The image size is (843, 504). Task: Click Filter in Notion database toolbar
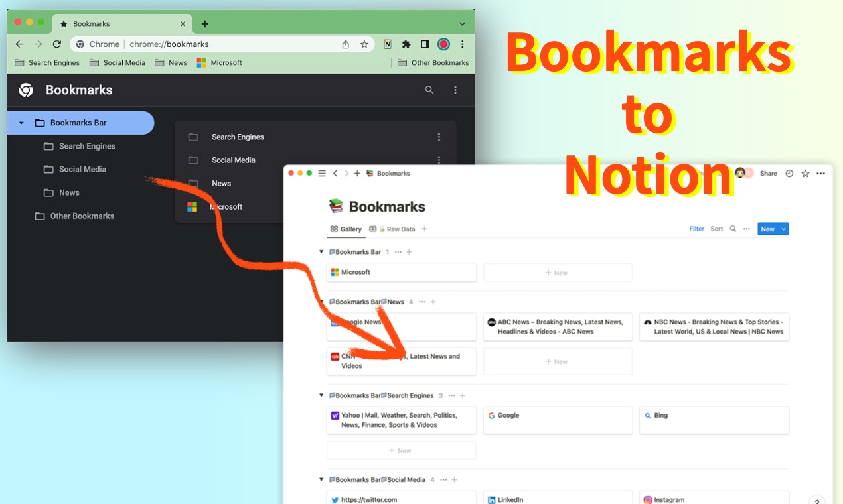coord(696,229)
